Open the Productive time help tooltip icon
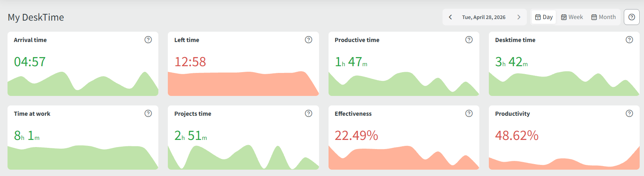This screenshot has width=644, height=176. click(x=469, y=40)
